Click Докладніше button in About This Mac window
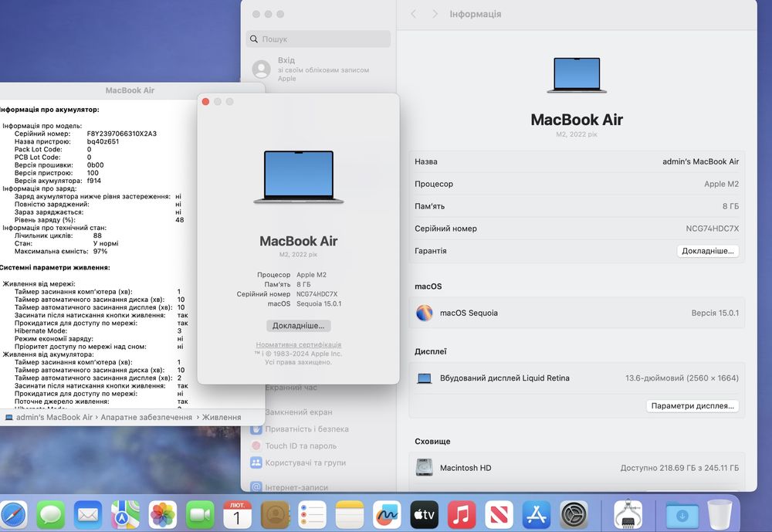Screen dimensions: 772x532 298,326
